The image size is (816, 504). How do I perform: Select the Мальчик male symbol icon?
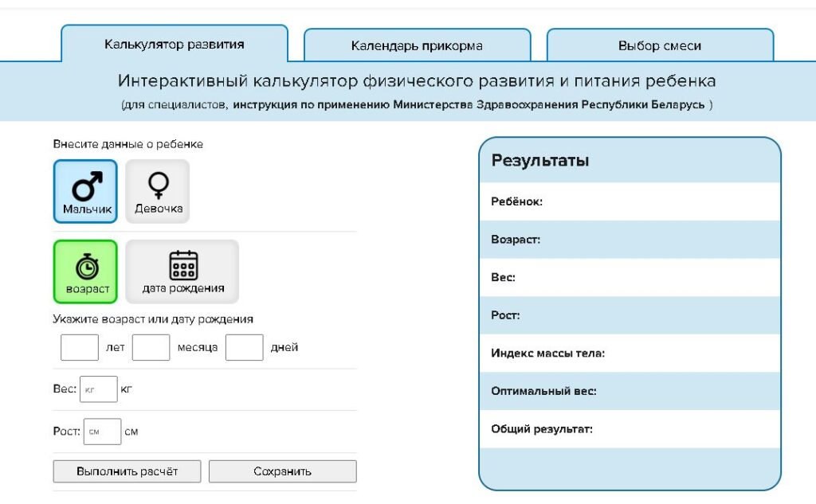(86, 186)
